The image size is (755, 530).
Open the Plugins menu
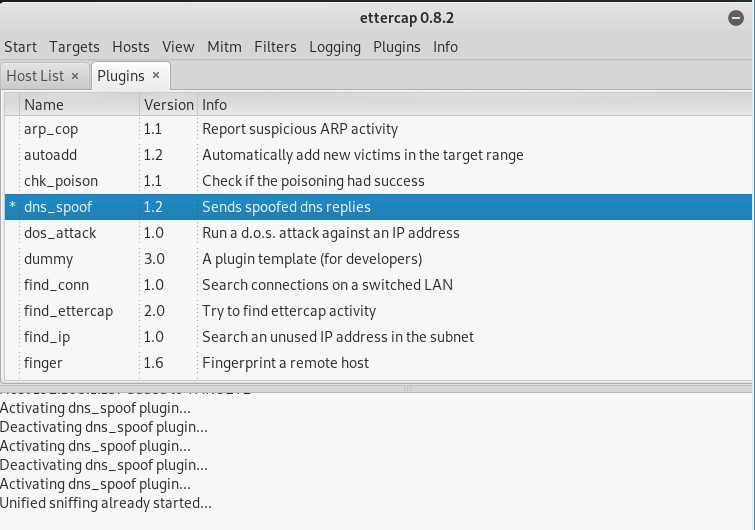[x=397, y=47]
